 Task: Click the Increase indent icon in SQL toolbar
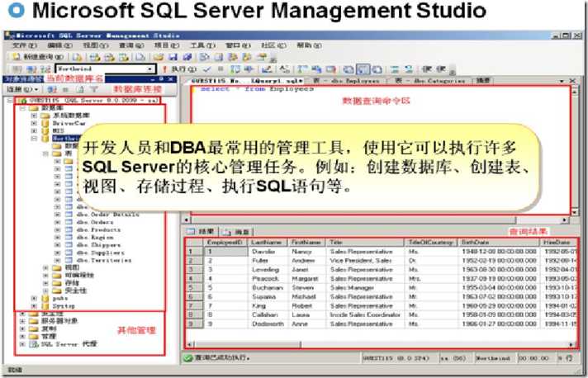pyautogui.click(x=441, y=69)
